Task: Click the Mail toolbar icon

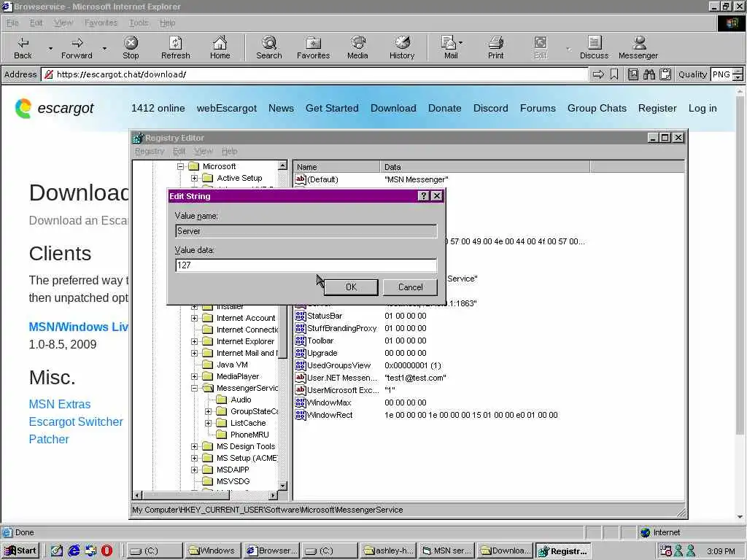Action: [449, 47]
